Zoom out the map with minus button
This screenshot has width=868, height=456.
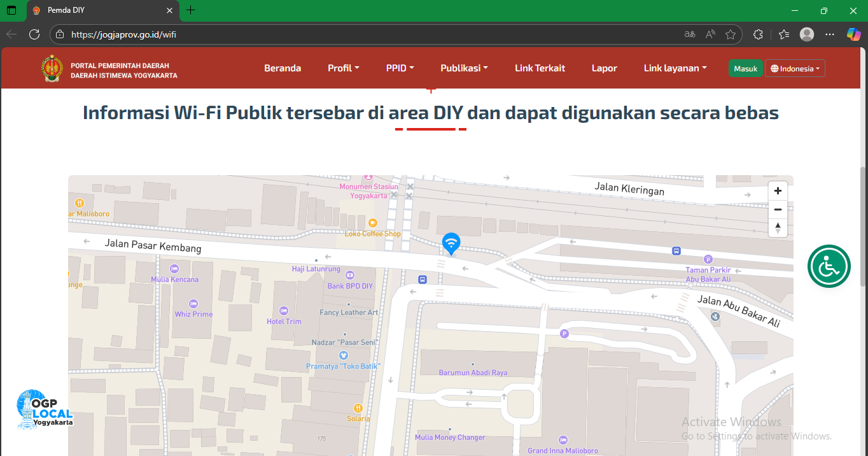point(777,210)
